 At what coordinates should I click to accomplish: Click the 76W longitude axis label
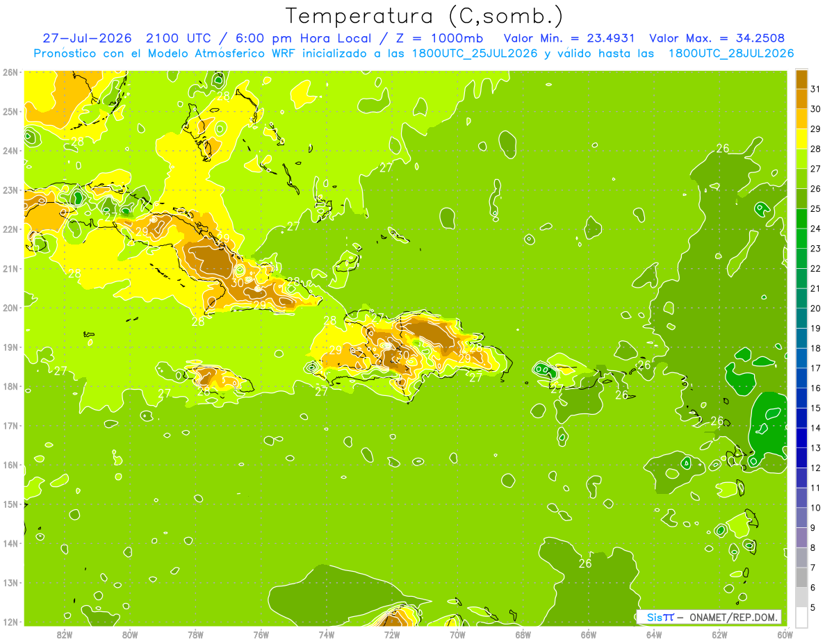click(261, 634)
